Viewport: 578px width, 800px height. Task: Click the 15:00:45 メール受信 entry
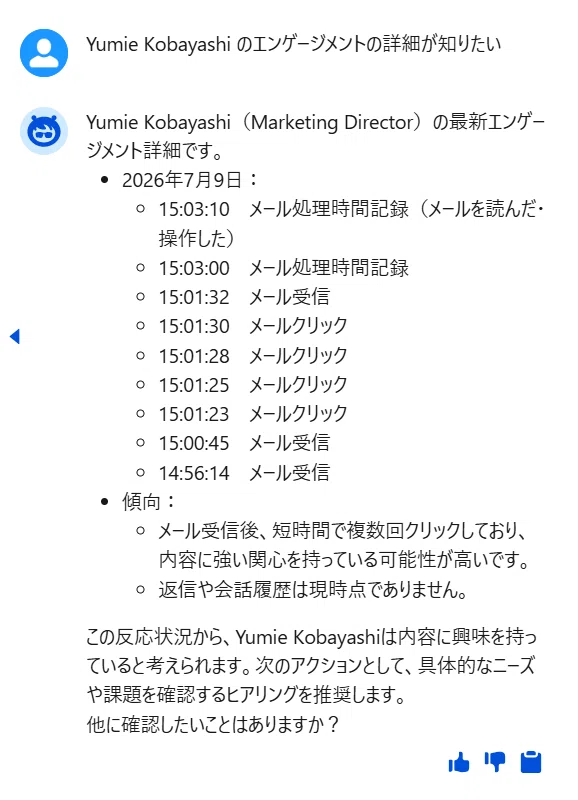[244, 443]
